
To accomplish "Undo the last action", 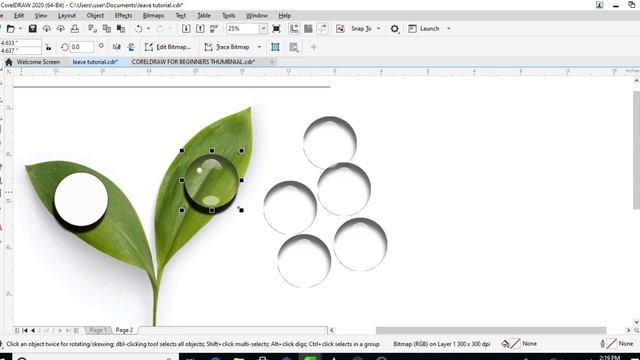I will pos(139,29).
